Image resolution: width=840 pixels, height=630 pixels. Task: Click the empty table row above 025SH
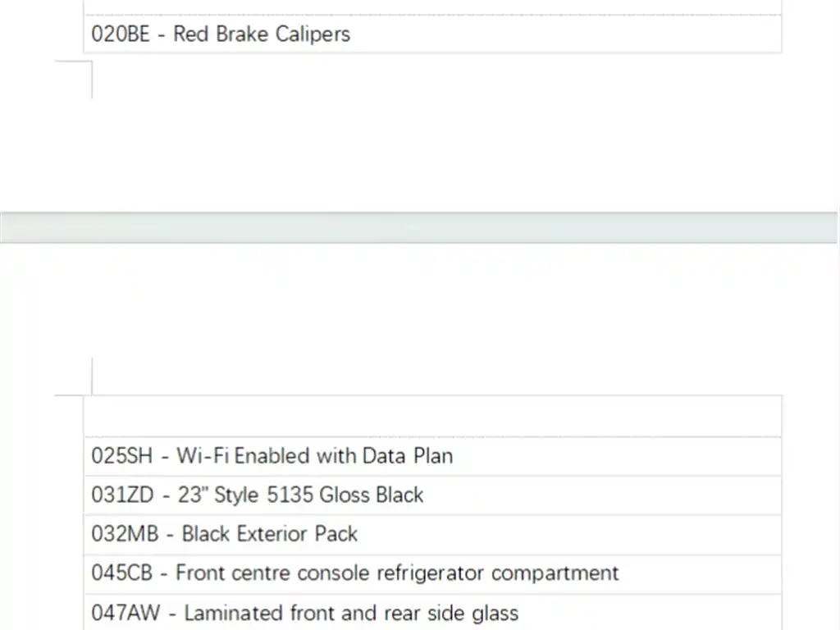click(x=432, y=417)
